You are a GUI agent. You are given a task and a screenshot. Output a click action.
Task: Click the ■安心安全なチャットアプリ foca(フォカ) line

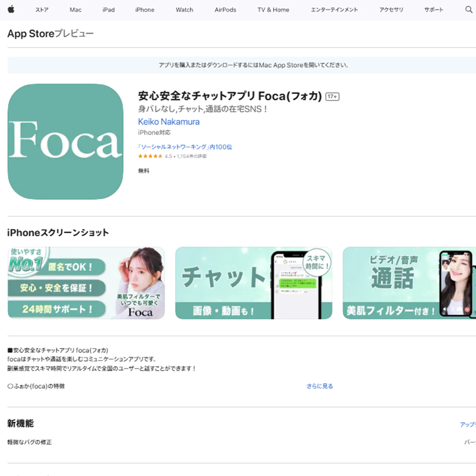pyautogui.click(x=58, y=350)
